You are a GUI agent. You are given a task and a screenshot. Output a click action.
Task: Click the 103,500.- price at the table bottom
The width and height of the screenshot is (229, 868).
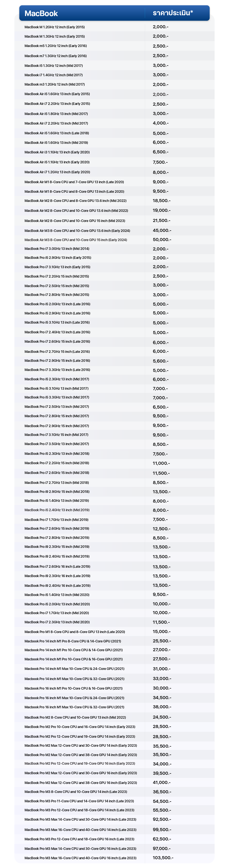click(x=163, y=857)
